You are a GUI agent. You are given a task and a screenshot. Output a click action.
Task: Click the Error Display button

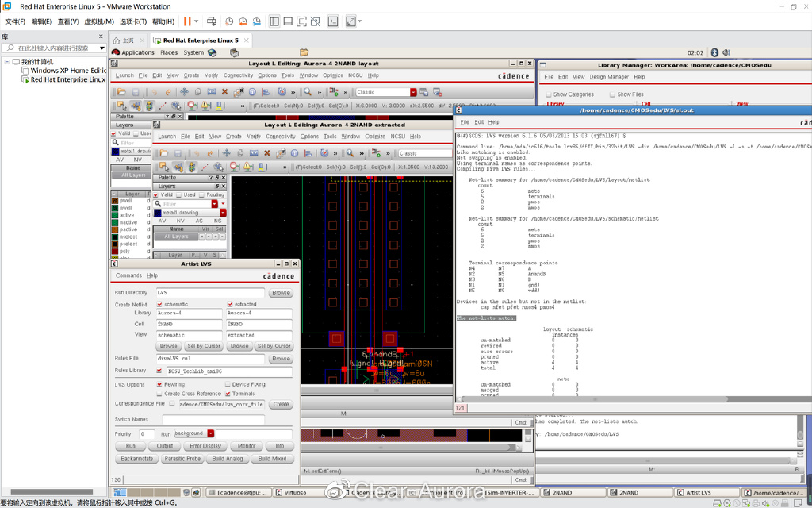(x=205, y=446)
